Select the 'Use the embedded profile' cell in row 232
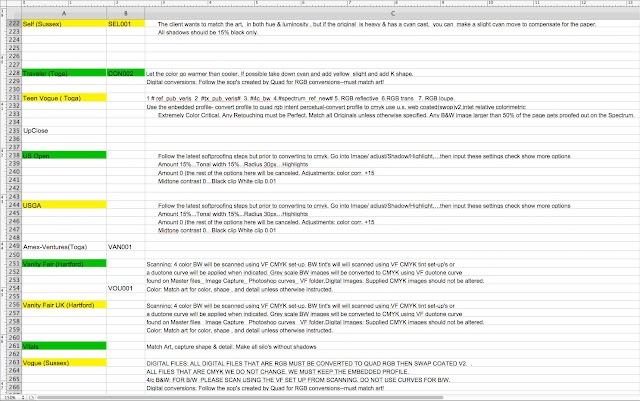Image resolution: width=640 pixels, height=401 pixels. coord(392,107)
